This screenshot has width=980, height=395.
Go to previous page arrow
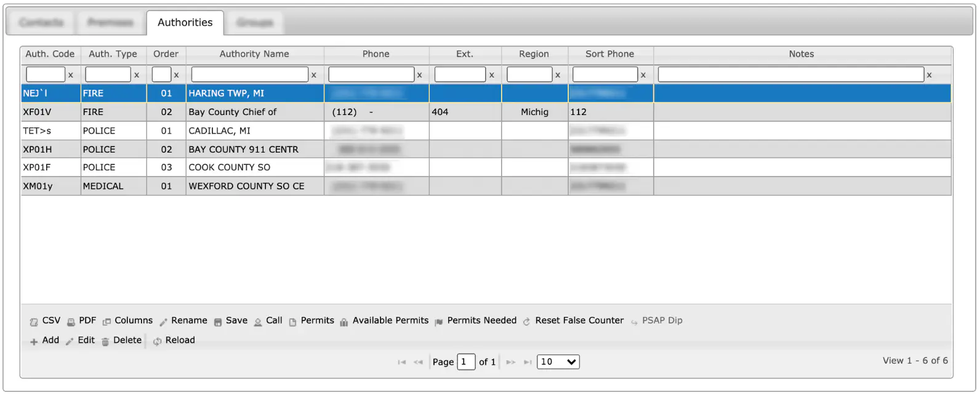[418, 362]
